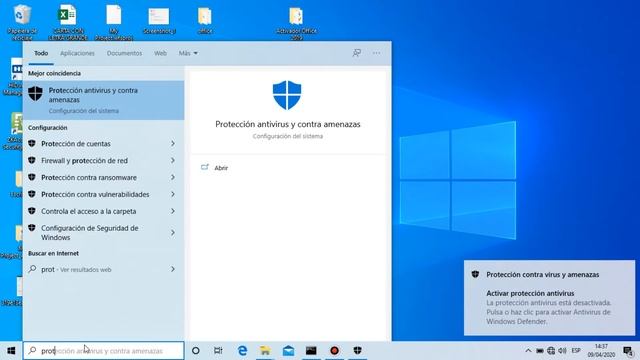Switch to the Web tab

click(160, 53)
